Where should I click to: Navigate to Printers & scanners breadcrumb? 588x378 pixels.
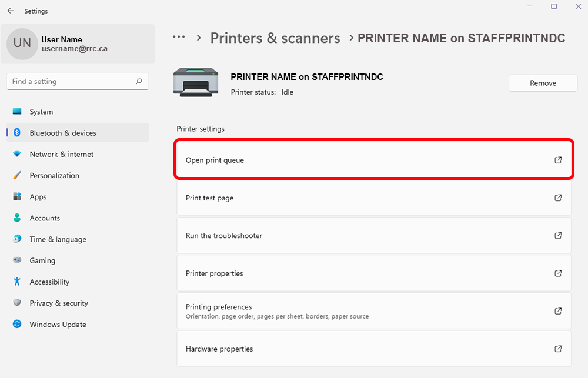click(x=275, y=38)
